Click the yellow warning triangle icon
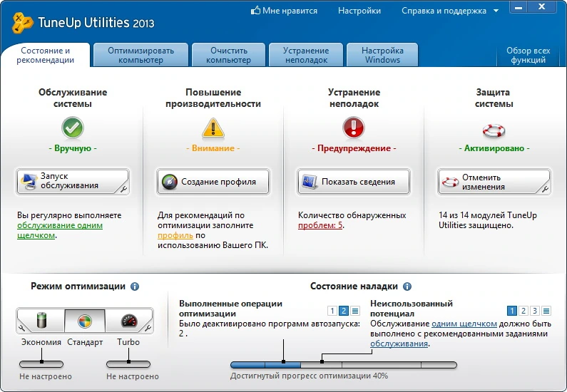567x392 pixels. coord(213,128)
